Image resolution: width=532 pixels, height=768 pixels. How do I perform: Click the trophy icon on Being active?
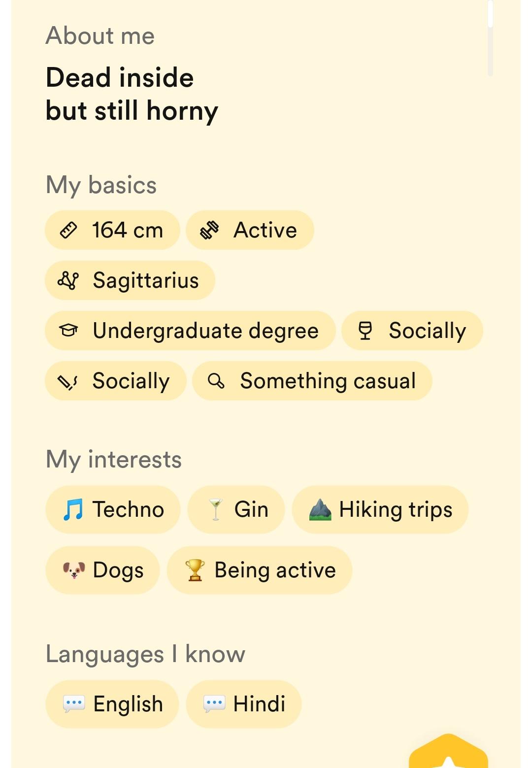(x=195, y=570)
